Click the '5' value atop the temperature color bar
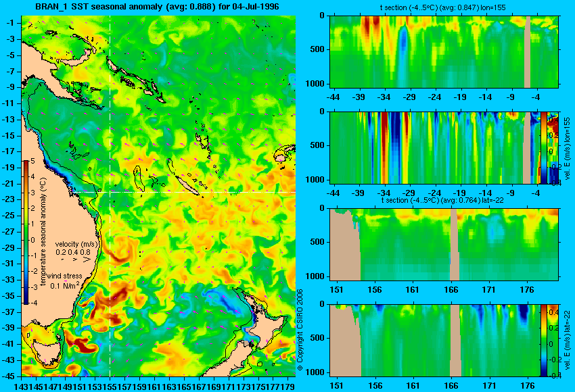Image resolution: width=575 pixels, height=392 pixels. coord(32,162)
